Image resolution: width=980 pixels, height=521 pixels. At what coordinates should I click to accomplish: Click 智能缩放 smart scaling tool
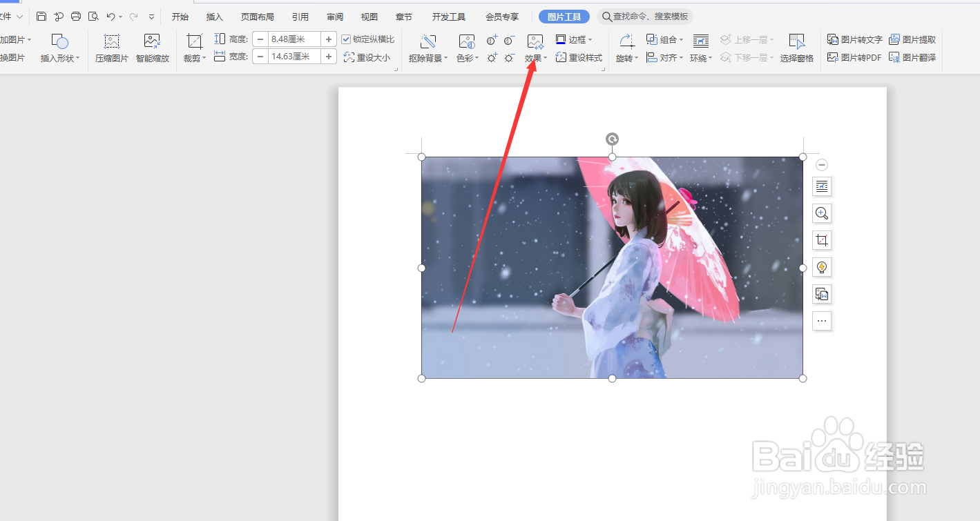pyautogui.click(x=153, y=48)
